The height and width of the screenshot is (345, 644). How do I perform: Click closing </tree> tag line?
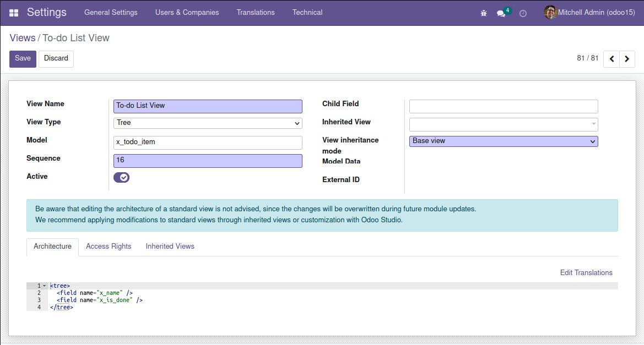click(62, 307)
